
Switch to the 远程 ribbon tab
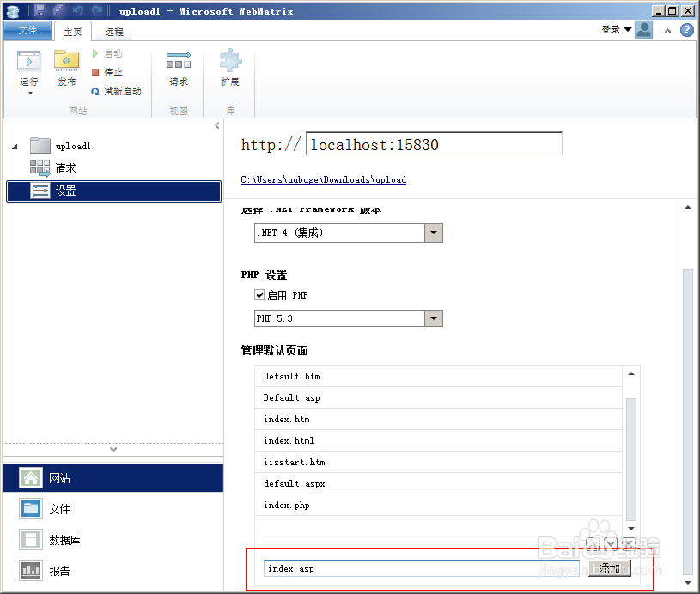coord(114,32)
